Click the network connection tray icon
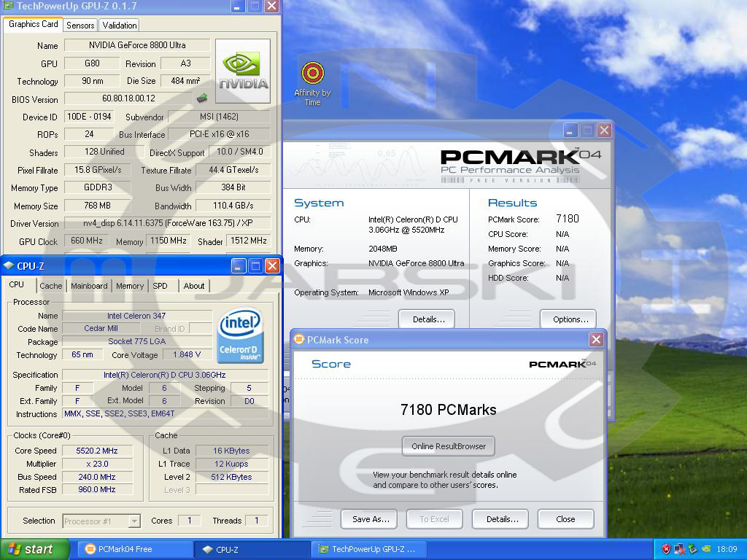This screenshot has height=560, width=747. coord(679,550)
